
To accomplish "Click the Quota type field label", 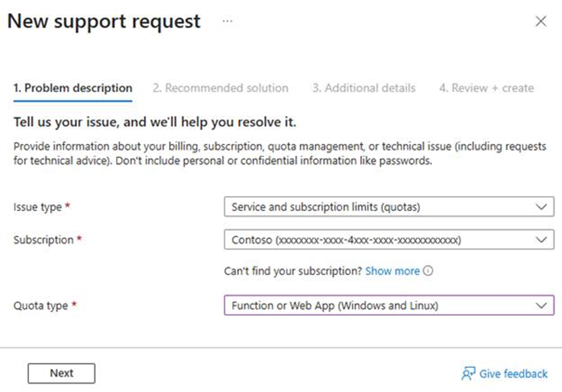I will 40,306.
